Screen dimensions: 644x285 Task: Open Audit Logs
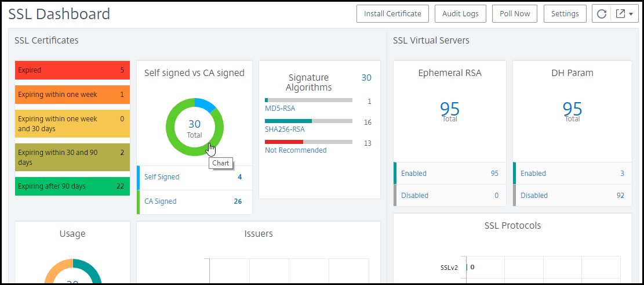click(x=460, y=13)
